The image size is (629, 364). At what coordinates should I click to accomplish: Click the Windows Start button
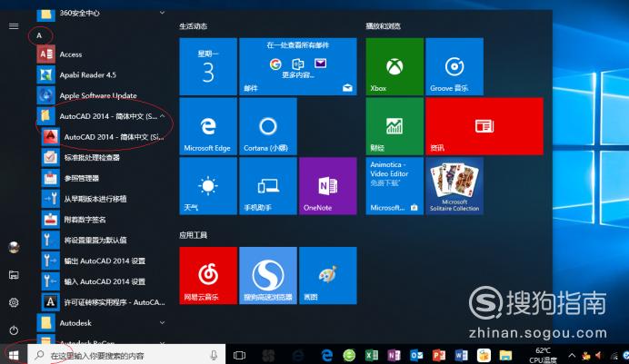(x=14, y=355)
